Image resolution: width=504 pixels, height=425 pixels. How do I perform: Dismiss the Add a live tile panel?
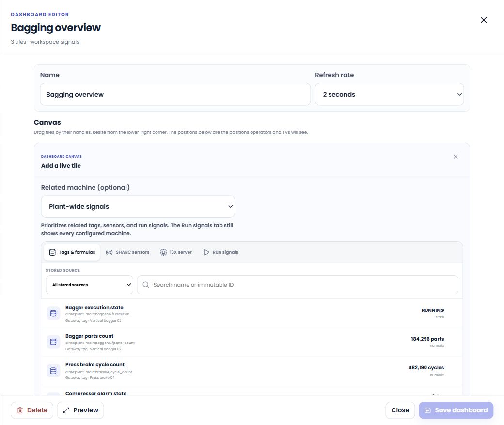(456, 157)
